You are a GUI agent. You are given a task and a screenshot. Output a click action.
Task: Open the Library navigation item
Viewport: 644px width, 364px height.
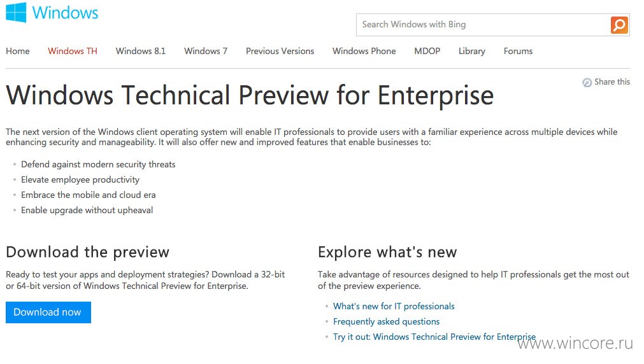point(472,52)
